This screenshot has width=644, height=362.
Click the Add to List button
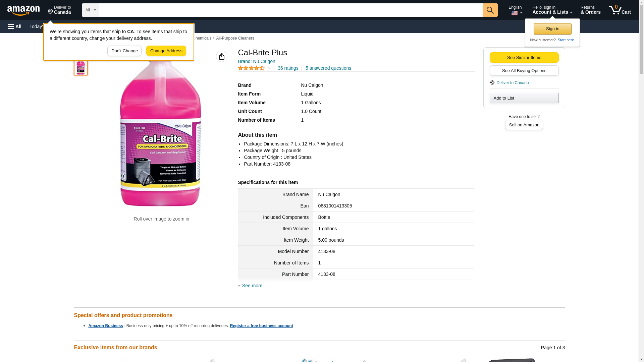click(524, 98)
